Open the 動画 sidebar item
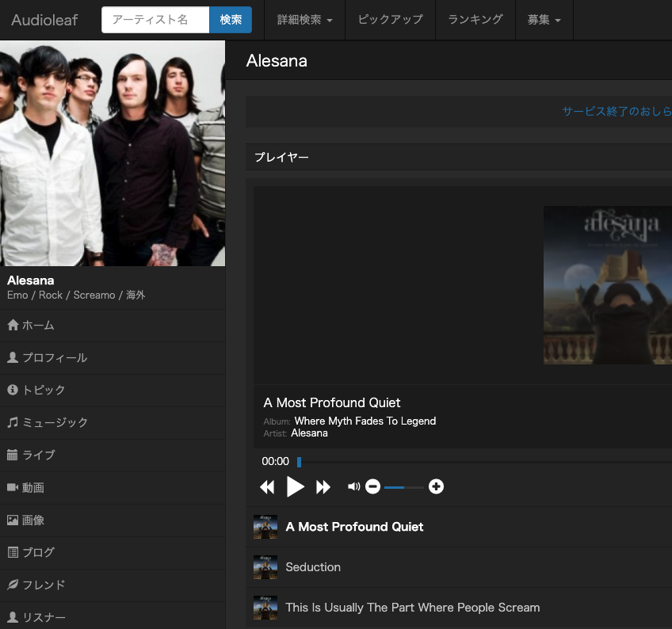 [x=113, y=488]
